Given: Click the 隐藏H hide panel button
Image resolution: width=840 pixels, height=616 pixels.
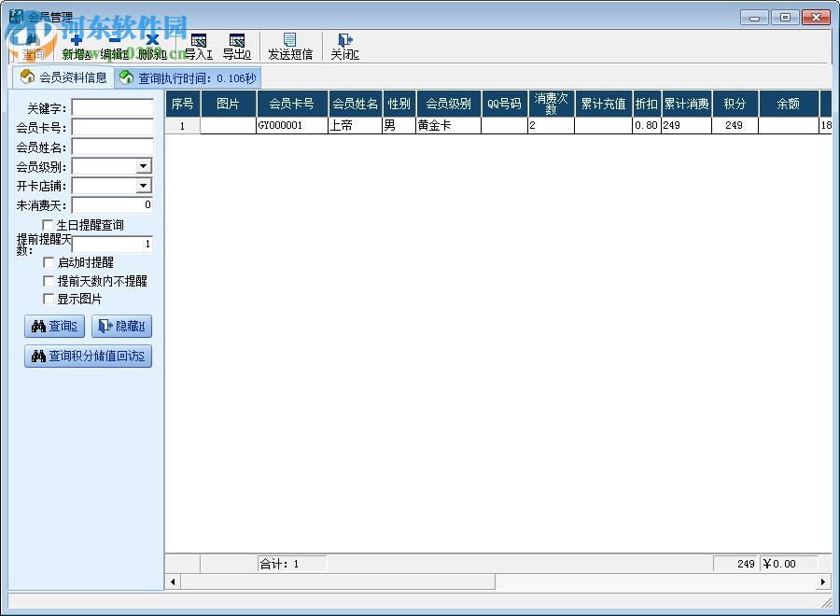Looking at the screenshot, I should tap(121, 327).
